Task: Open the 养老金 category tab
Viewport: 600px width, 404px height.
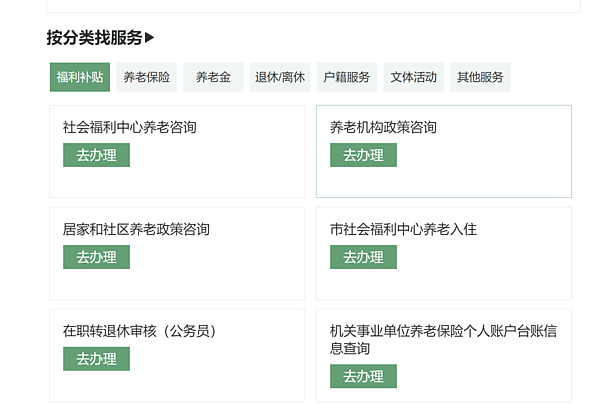Action: (213, 77)
